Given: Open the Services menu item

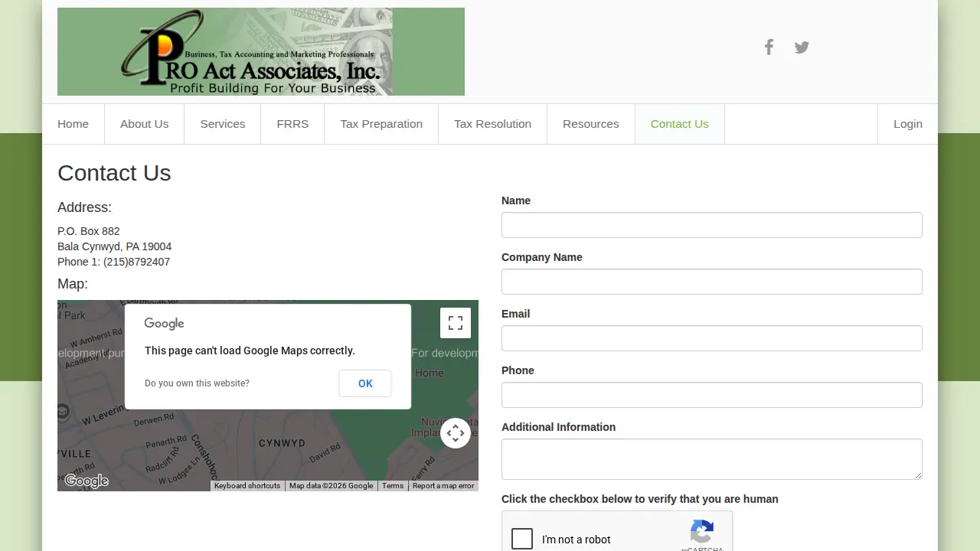Looking at the screenshot, I should pos(223,124).
